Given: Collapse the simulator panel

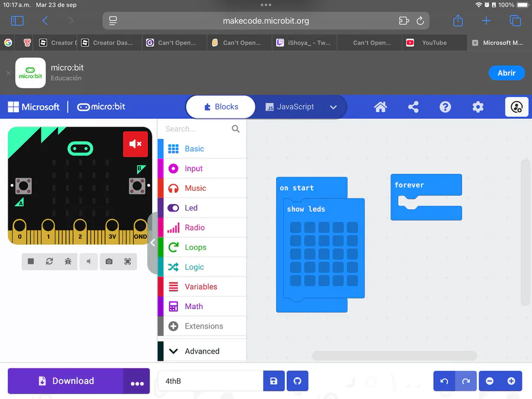Looking at the screenshot, I should pyautogui.click(x=153, y=242).
